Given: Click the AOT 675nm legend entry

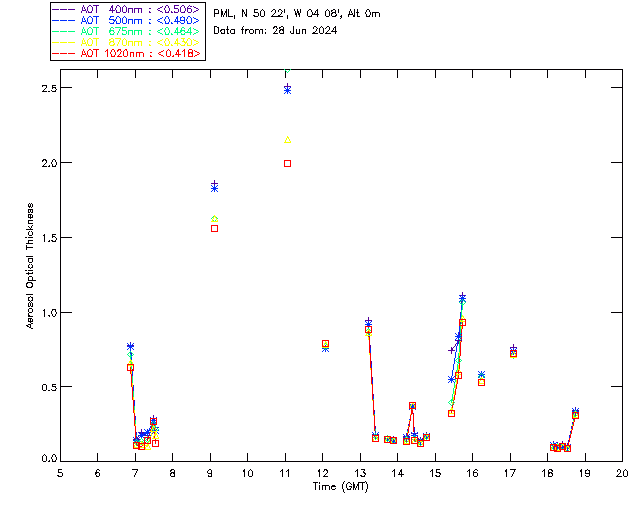Looking at the screenshot, I should point(126,31).
